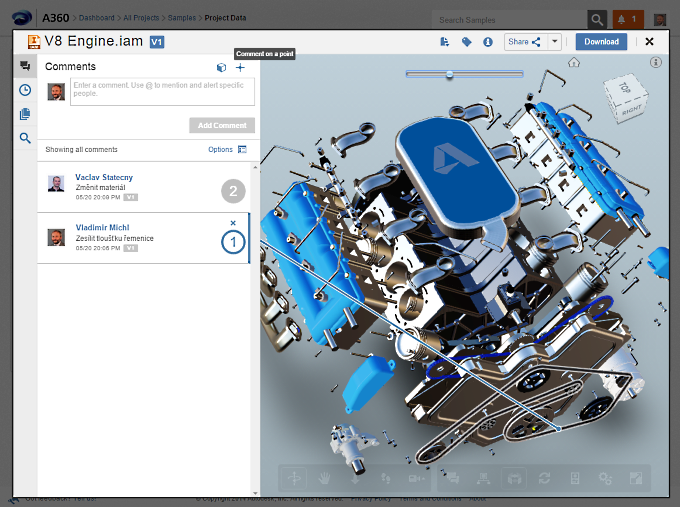
Task: Click the Add Comment button
Action: (222, 125)
